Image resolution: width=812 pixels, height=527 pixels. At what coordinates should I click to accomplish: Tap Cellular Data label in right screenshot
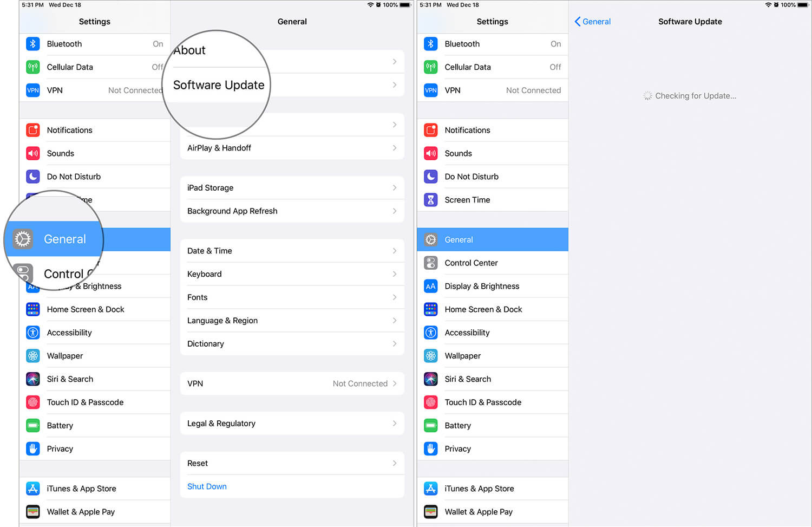tap(468, 67)
